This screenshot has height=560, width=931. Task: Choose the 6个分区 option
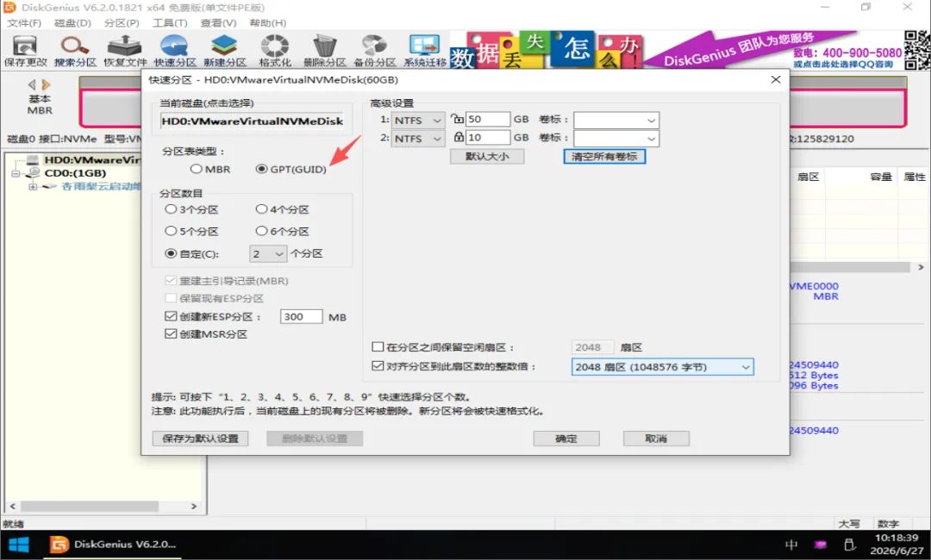(283, 232)
